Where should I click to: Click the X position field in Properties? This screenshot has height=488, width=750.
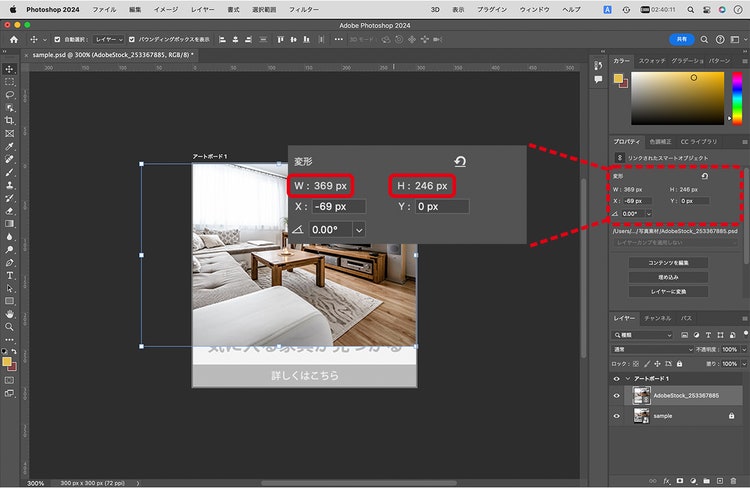click(639, 201)
